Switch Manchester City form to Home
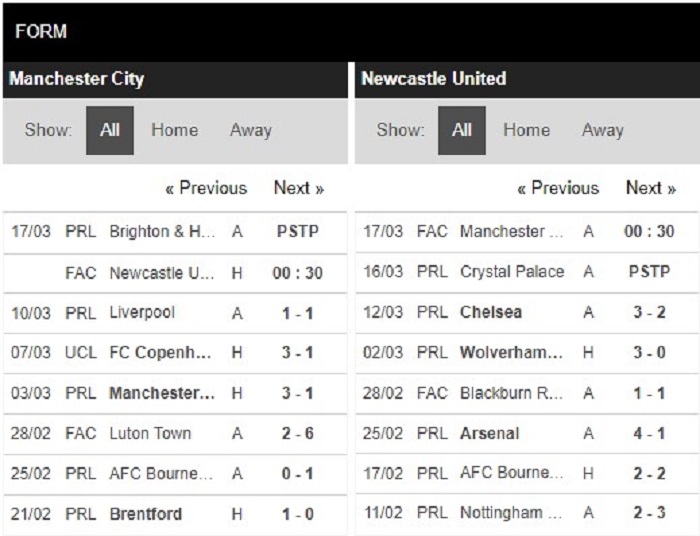Viewport: 700px width, 536px height. click(175, 130)
